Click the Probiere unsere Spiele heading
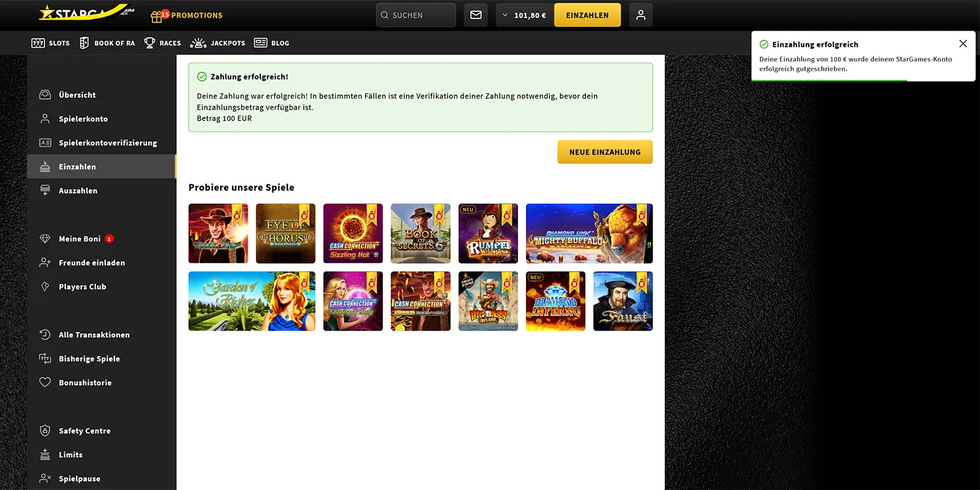 click(x=241, y=188)
